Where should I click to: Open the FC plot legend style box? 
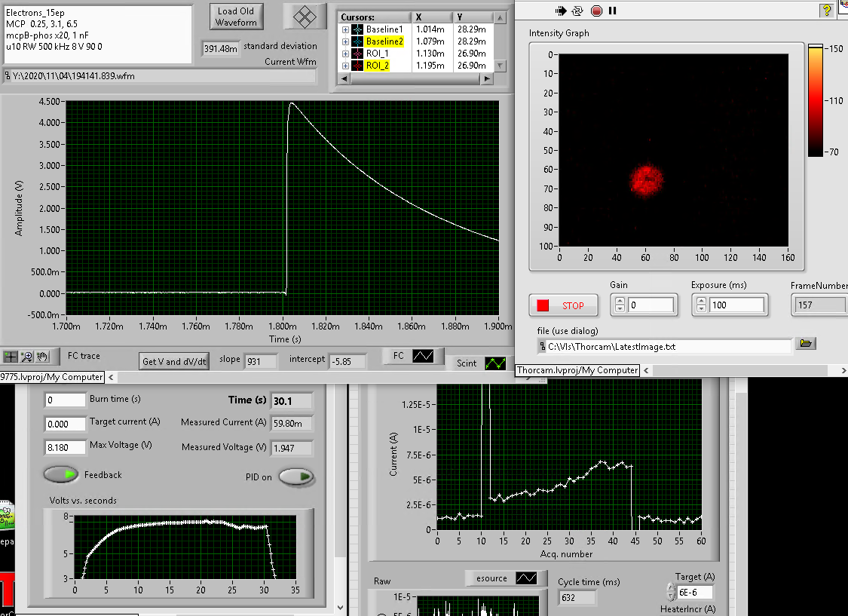tap(423, 356)
